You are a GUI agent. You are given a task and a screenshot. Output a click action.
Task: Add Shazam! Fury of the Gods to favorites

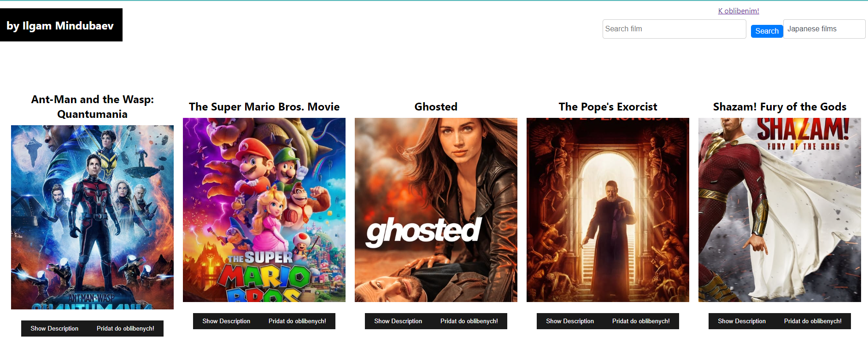[813, 321]
